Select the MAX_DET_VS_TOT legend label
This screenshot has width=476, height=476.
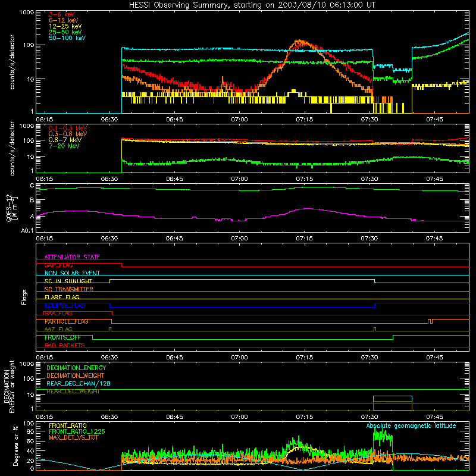[73, 437]
